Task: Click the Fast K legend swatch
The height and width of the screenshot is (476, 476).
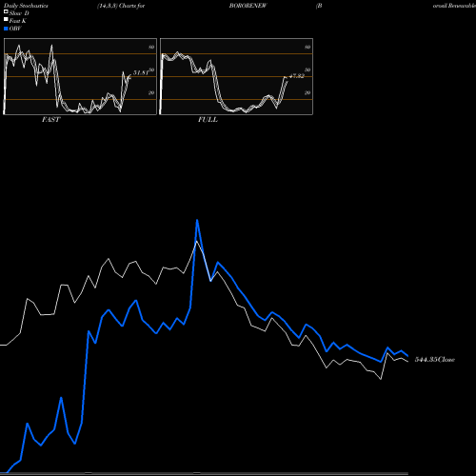Action: tap(6, 20)
